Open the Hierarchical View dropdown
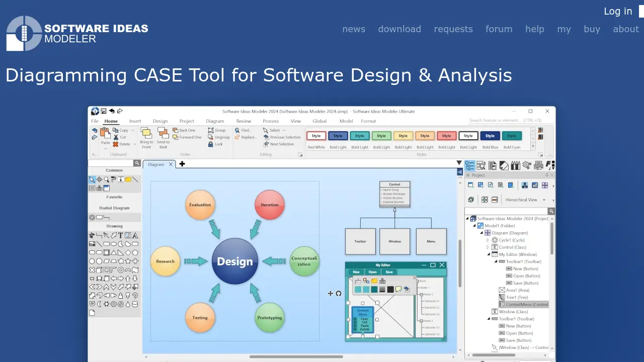Viewport: 644px width, 362px height. click(544, 200)
